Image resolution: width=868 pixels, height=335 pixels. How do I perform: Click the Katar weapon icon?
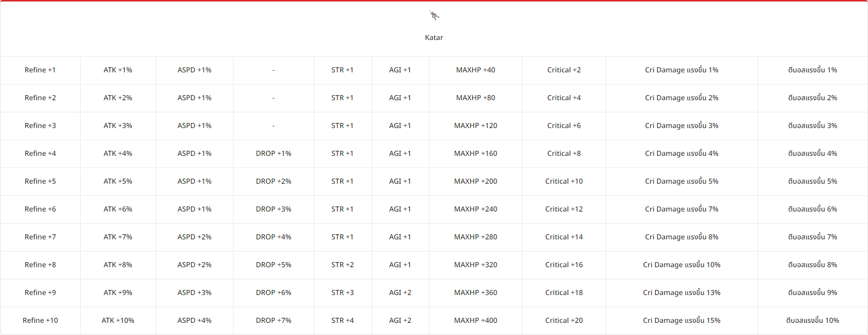(x=434, y=16)
